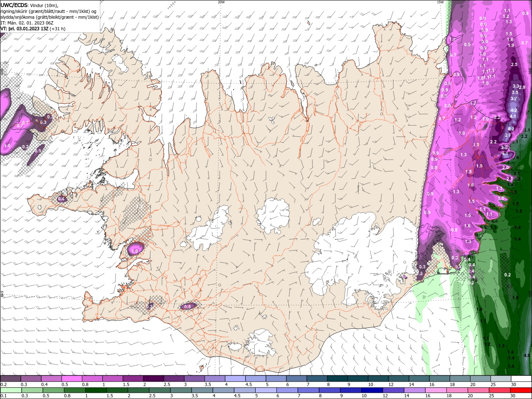Click the 'rigning/skúrir (grænt/blátt/rautt - mm/1klst) og' line
The width and height of the screenshot is (532, 399).
point(49,11)
